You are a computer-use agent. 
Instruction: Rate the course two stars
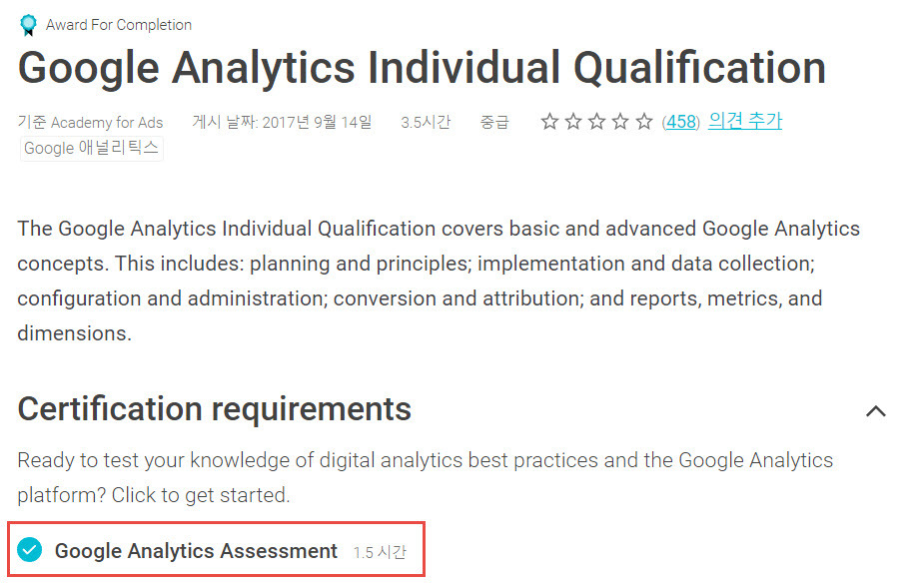[572, 122]
